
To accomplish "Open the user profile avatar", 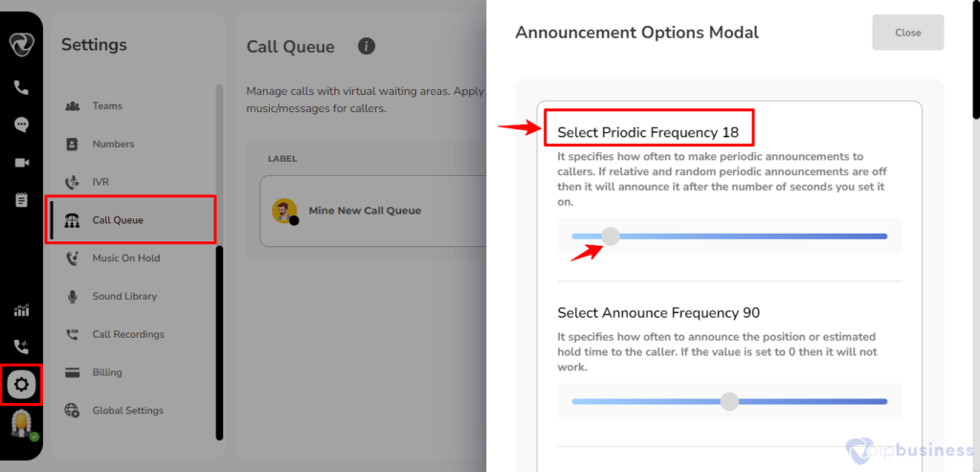I will pos(23,424).
